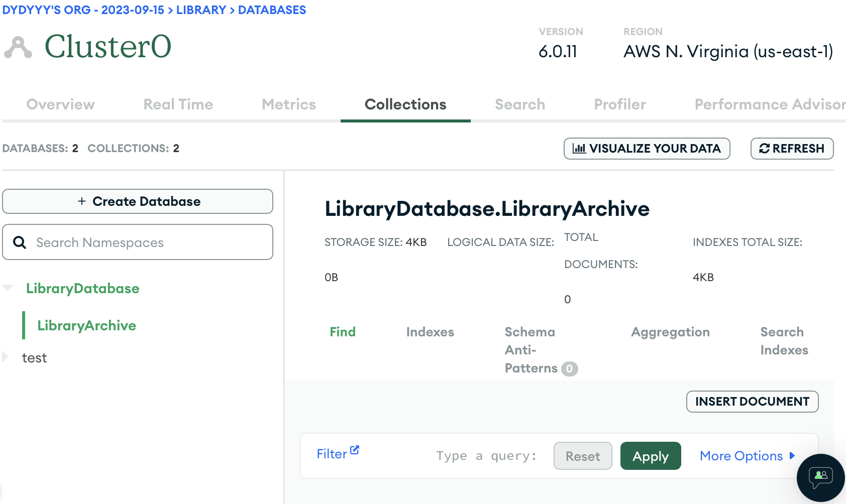Click the Visualize Your Data button
This screenshot has width=846, height=504.
coord(647,149)
